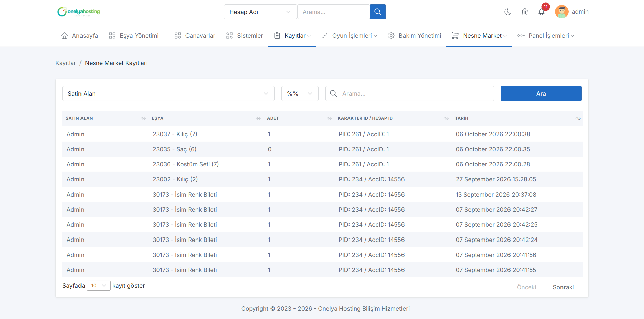Click the Kayıtlar breadcrumb link
644x319 pixels.
[x=66, y=63]
